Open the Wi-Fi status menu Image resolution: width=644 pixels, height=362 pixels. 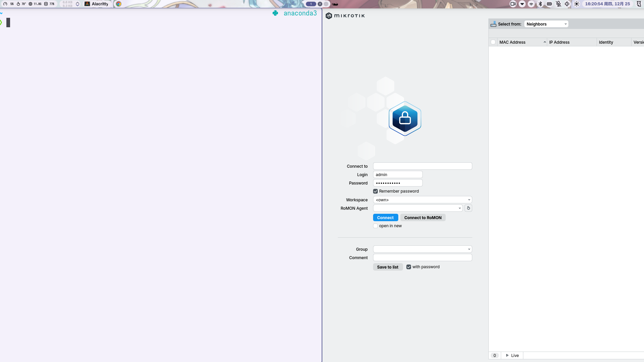pyautogui.click(x=531, y=4)
